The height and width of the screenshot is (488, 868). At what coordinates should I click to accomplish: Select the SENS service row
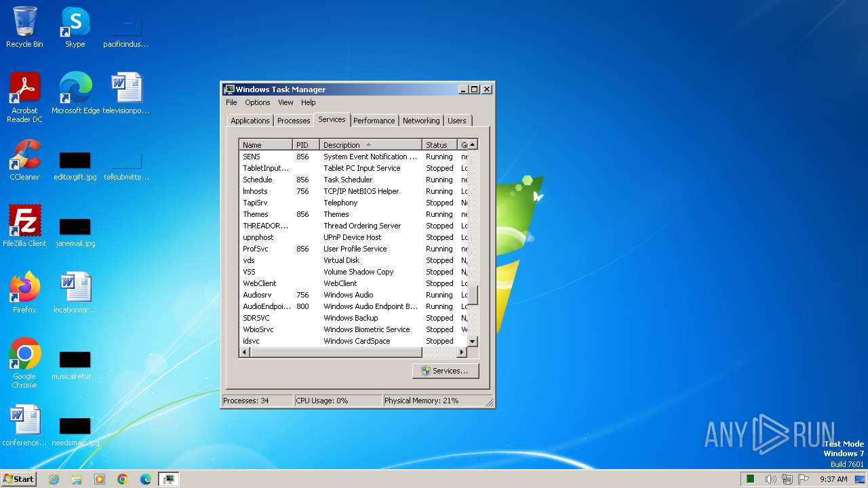point(353,157)
